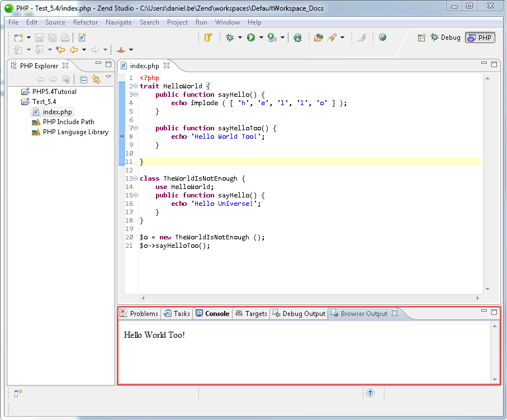
Task: Click the Open Perspective icon
Action: click(x=421, y=37)
